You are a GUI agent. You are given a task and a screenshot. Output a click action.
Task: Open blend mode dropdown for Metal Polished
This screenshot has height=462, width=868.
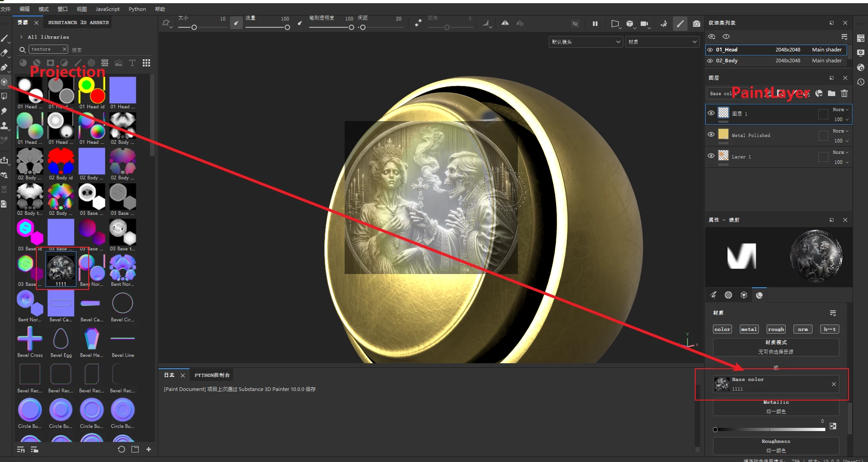[x=841, y=131]
